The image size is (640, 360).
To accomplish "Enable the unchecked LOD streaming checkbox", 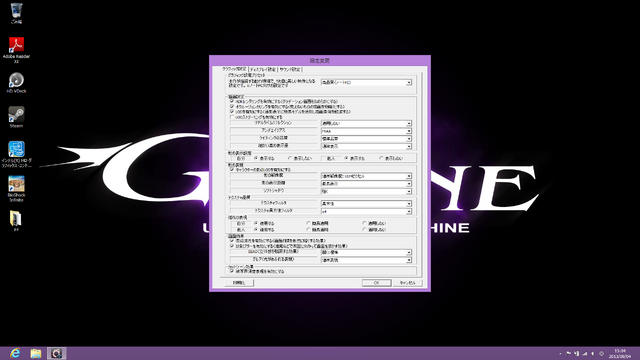I will pyautogui.click(x=232, y=117).
